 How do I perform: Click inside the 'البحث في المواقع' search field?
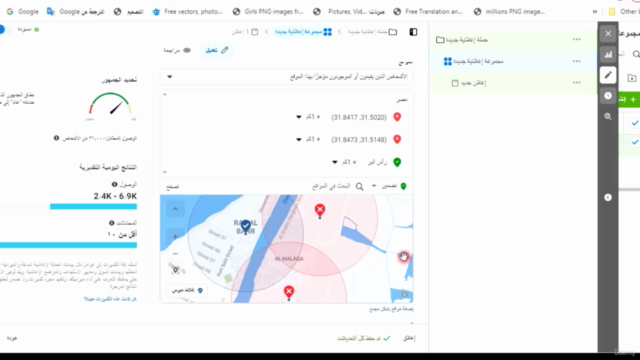click(331, 187)
